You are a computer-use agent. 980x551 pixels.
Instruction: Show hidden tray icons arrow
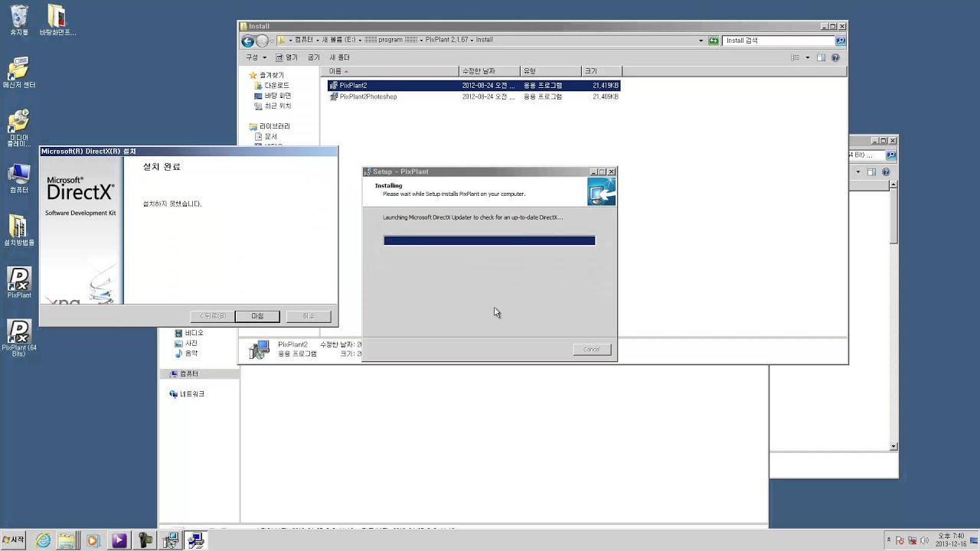click(888, 541)
